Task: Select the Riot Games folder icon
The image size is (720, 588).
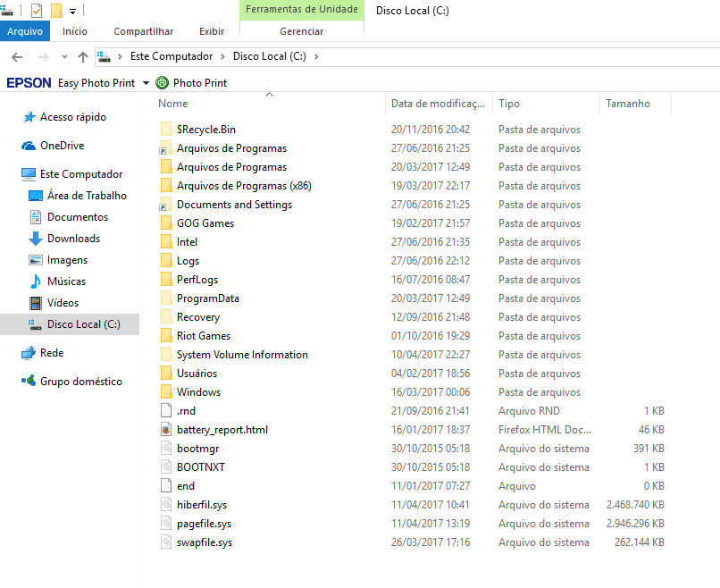Action: tap(166, 336)
